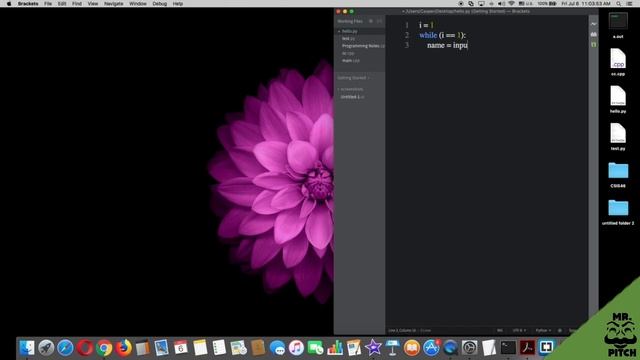This screenshot has height=360, width=640.
Task: Click the green extension icon in right toolbar
Action: point(593,44)
